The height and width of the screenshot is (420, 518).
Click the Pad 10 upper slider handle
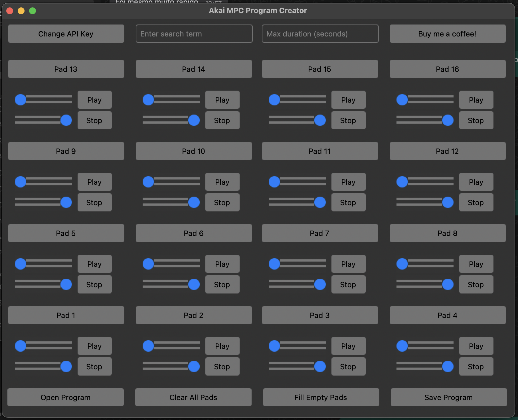coord(148,182)
